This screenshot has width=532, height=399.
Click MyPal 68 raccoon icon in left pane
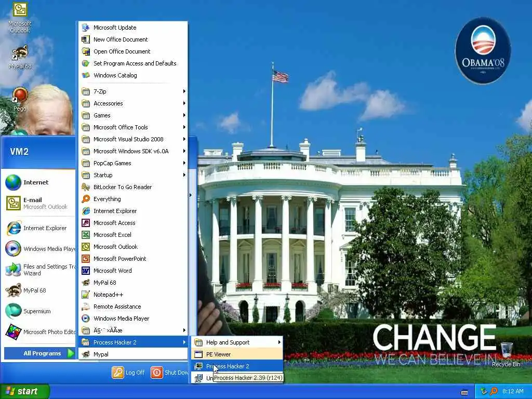pos(13,290)
